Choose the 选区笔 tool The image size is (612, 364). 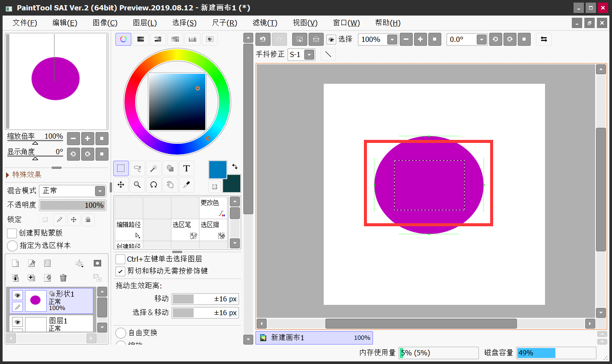click(185, 230)
